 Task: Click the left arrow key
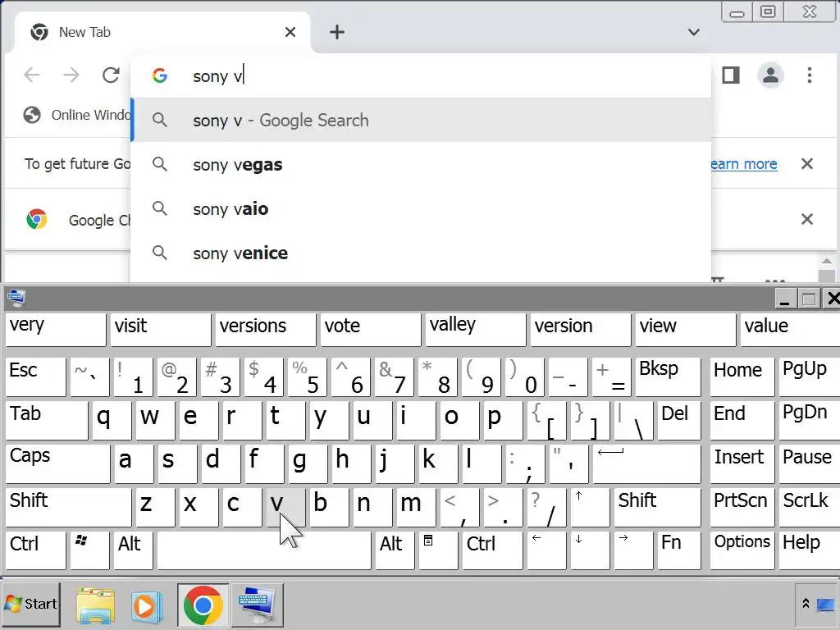point(546,550)
